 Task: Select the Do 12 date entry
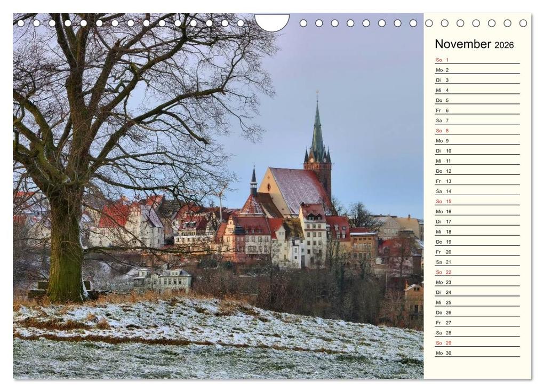point(443,171)
